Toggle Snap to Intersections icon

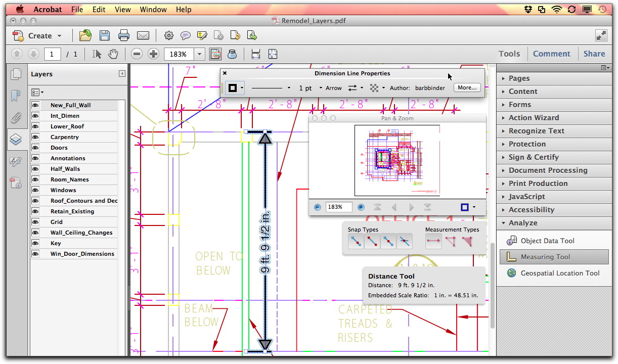(404, 242)
